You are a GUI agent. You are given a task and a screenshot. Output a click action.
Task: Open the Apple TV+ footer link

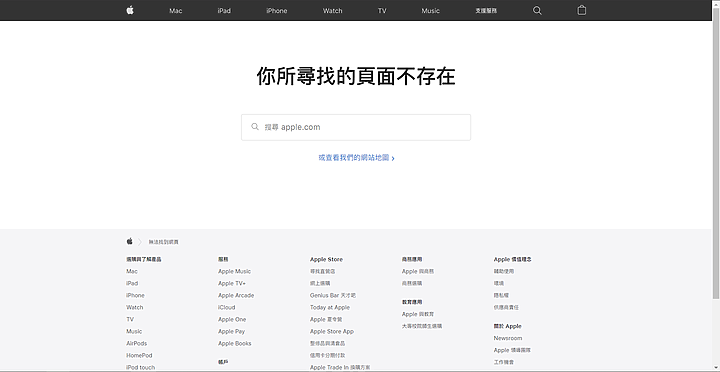coord(232,283)
